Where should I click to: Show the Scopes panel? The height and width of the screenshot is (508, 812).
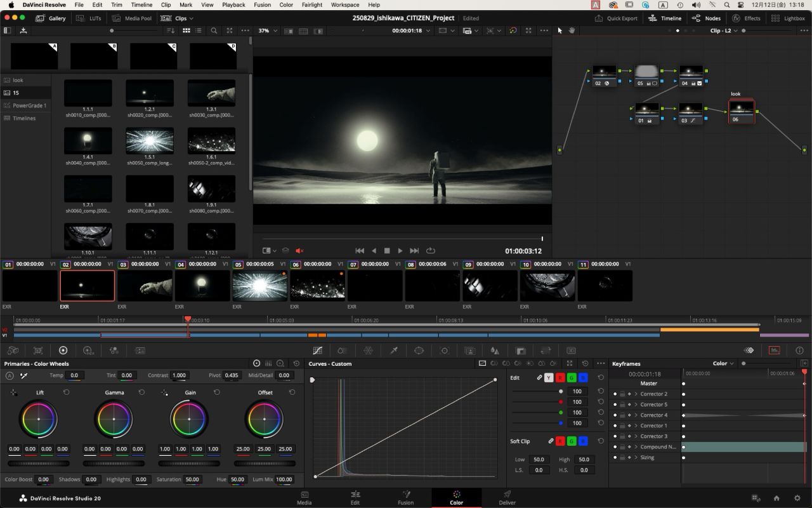774,351
